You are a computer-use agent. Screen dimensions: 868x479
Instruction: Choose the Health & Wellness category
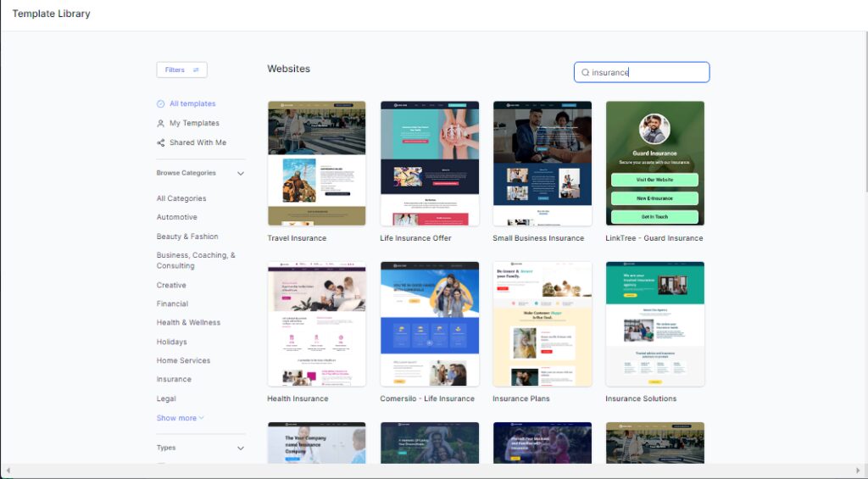188,323
